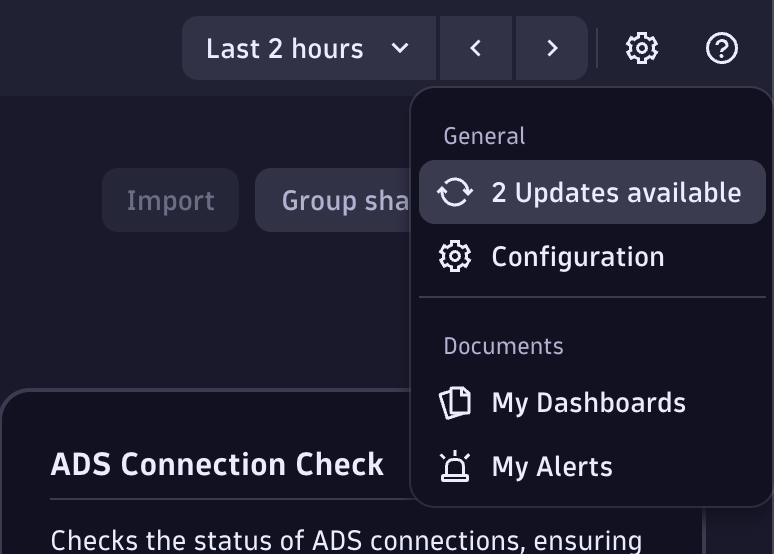Click the Documents section header
Screen dimensions: 774x554
click(503, 346)
